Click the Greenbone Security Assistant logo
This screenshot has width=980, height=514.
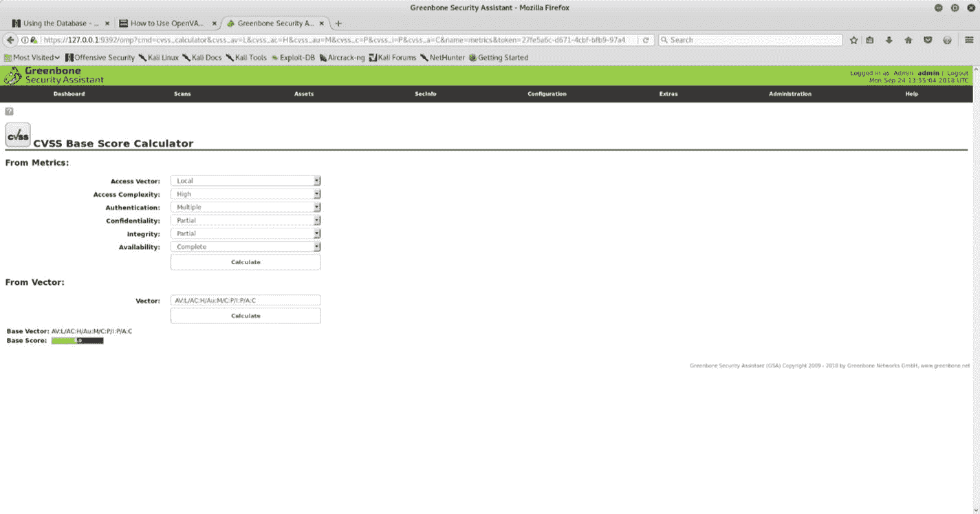coord(54,75)
